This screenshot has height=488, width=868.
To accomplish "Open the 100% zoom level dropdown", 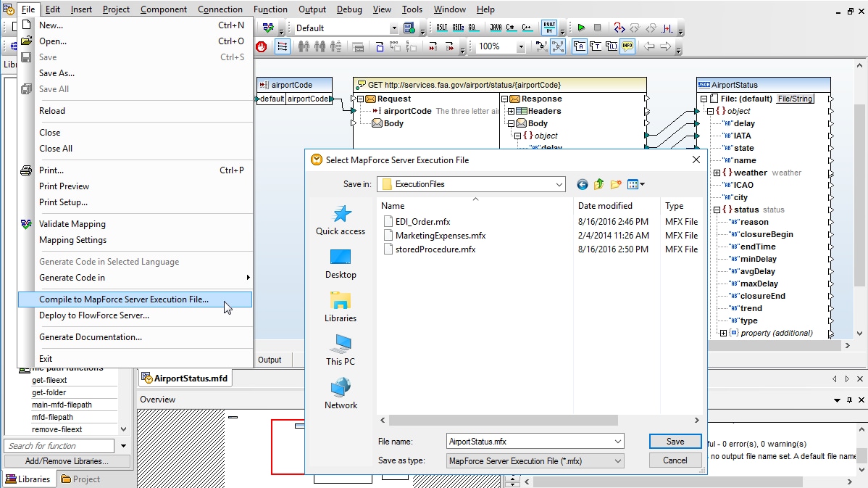I will 520,47.
